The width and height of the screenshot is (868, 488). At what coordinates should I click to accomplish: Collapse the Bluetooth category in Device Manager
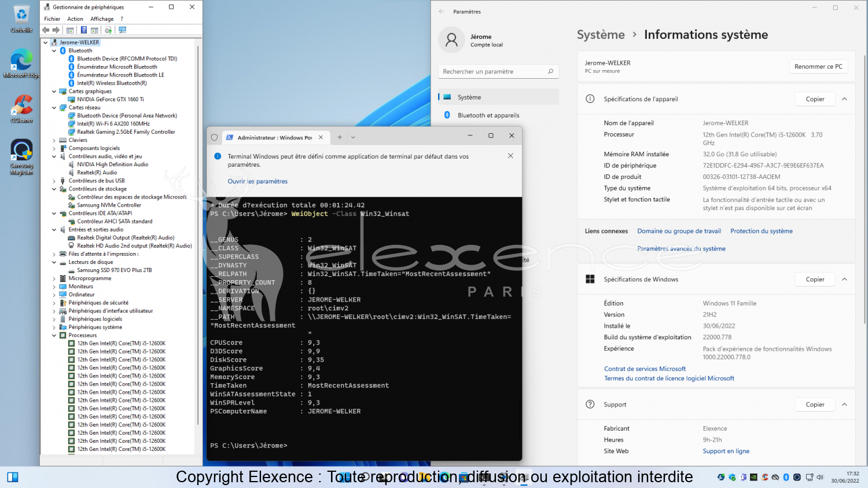point(54,51)
